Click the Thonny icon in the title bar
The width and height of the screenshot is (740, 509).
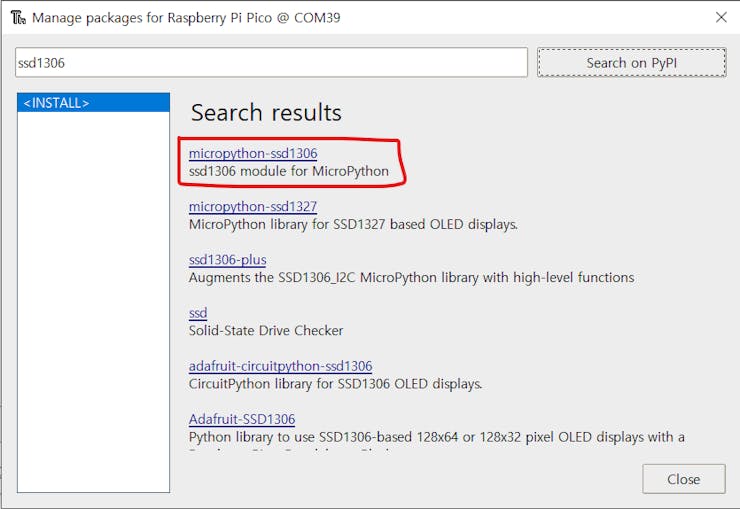pyautogui.click(x=18, y=17)
